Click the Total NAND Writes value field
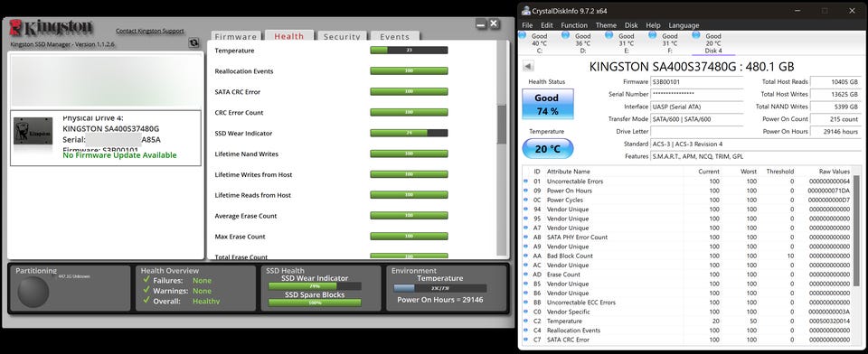868x354 pixels. click(835, 107)
